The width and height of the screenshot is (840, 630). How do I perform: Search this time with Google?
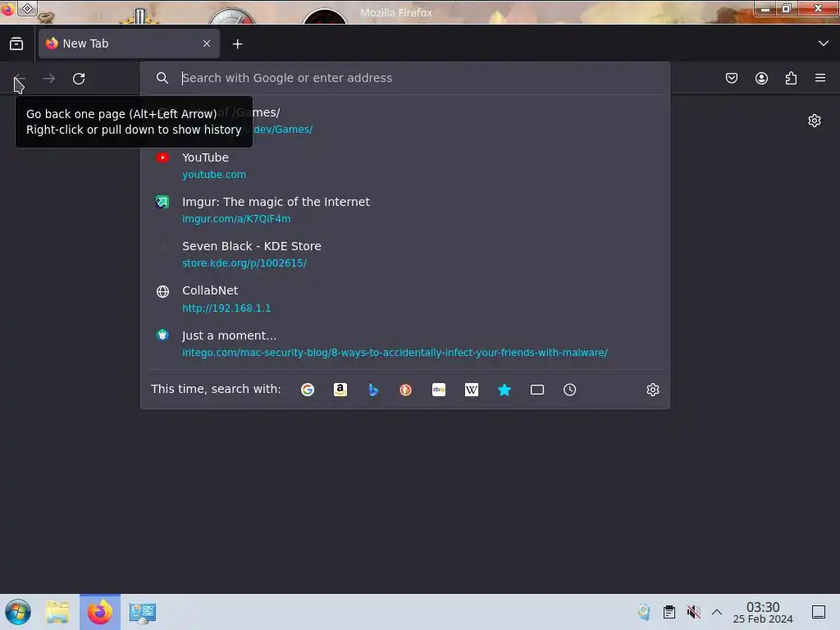click(308, 390)
